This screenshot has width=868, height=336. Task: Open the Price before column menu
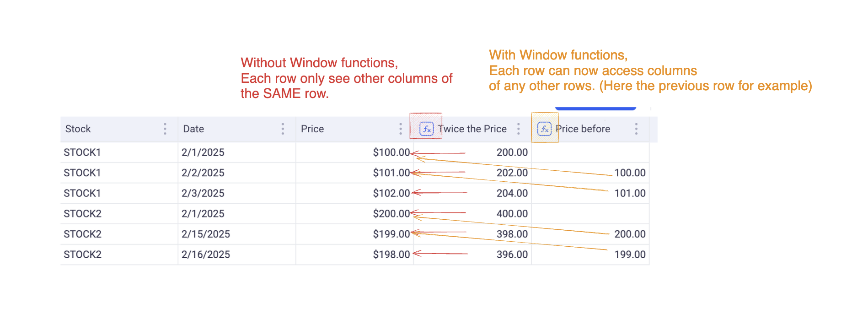[636, 129]
